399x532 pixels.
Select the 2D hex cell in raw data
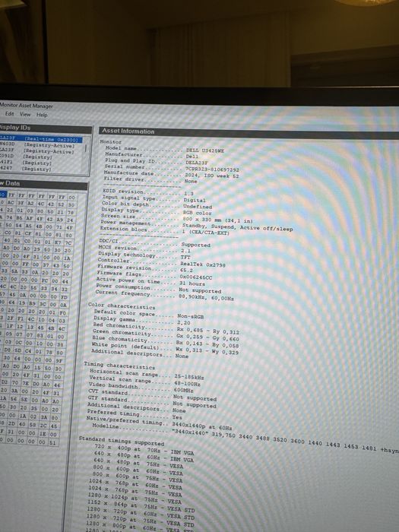(13, 425)
